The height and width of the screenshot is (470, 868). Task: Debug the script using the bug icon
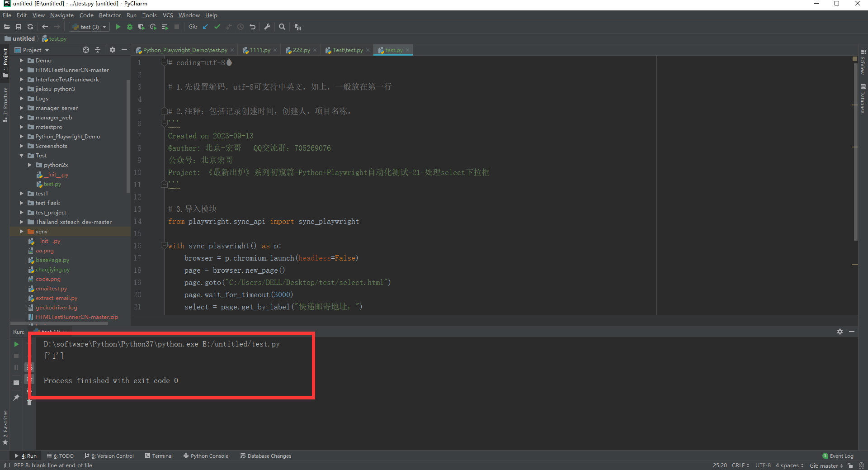(x=129, y=27)
